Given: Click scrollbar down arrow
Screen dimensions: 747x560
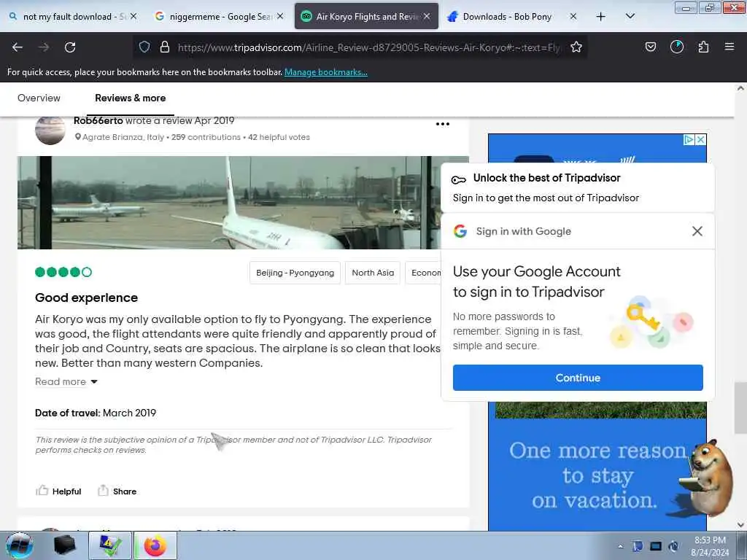Looking at the screenshot, I should 740,525.
